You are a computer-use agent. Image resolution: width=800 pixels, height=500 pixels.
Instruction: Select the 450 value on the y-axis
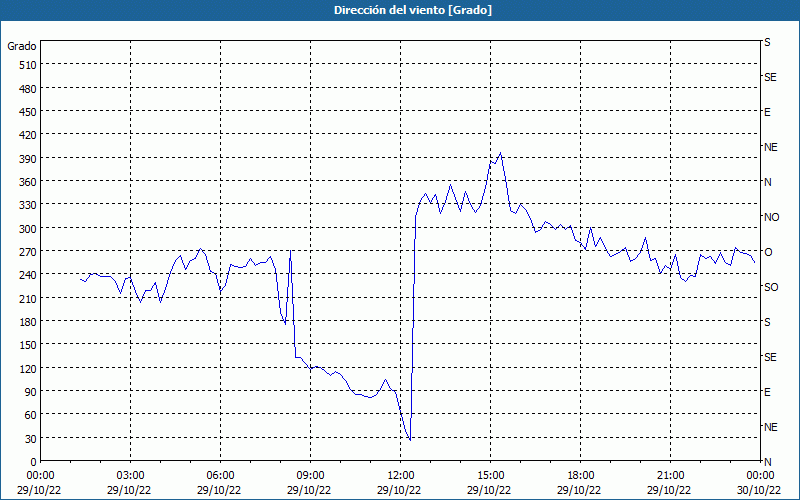click(x=28, y=112)
